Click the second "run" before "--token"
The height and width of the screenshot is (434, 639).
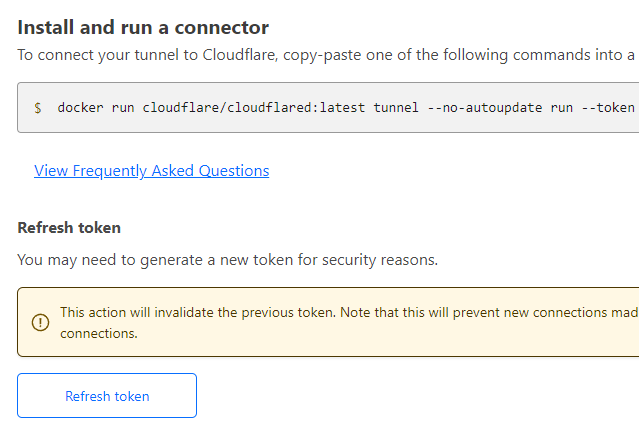562,108
